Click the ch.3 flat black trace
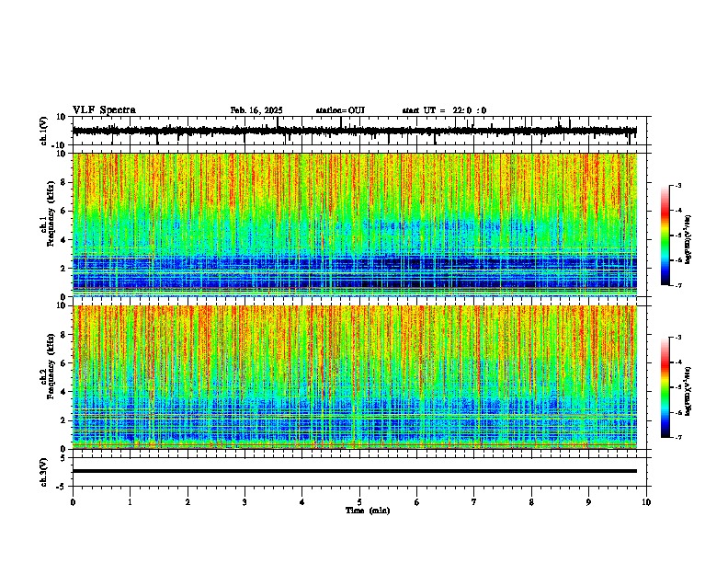The width and height of the screenshot is (728, 563). coord(355,471)
